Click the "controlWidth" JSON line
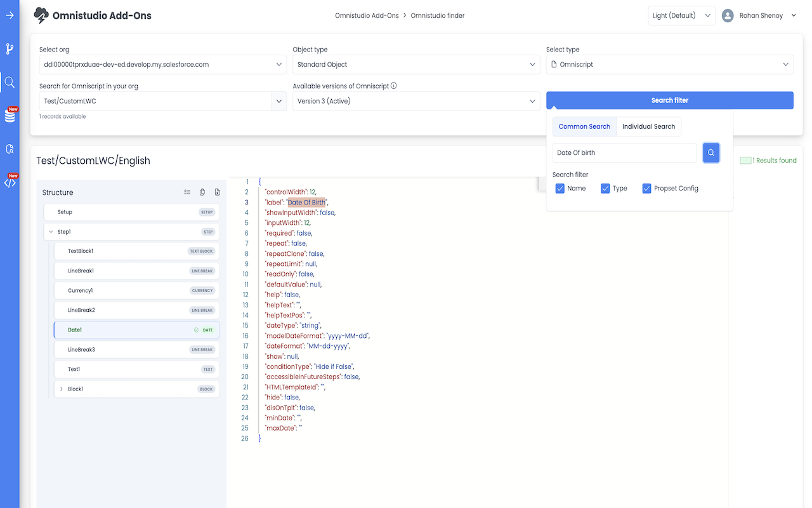Viewport: 812px width, 508px height. [291, 192]
